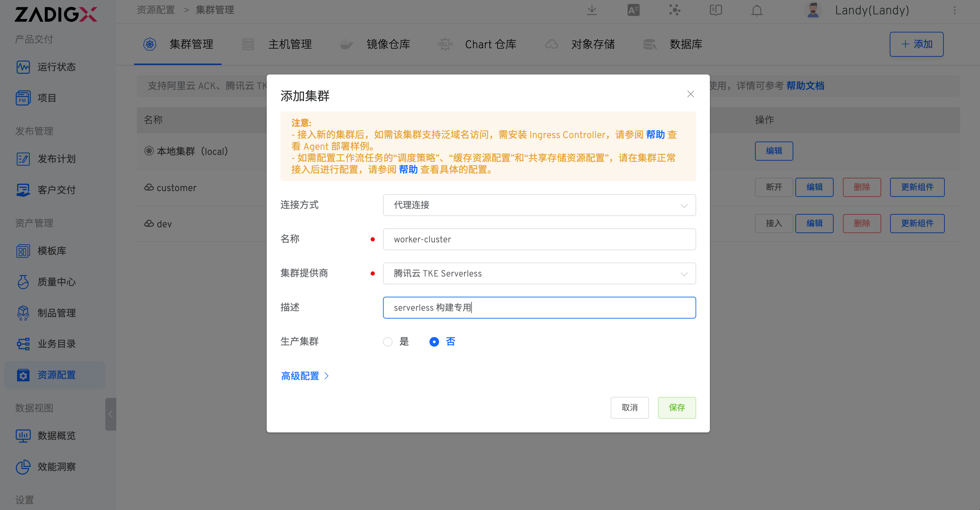The height and width of the screenshot is (510, 980).
Task: Open the vertical dots user menu
Action: [954, 10]
